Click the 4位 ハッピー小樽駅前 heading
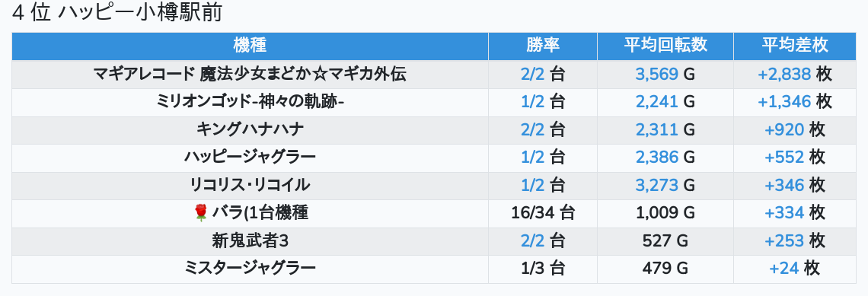868x296 pixels. point(116,13)
